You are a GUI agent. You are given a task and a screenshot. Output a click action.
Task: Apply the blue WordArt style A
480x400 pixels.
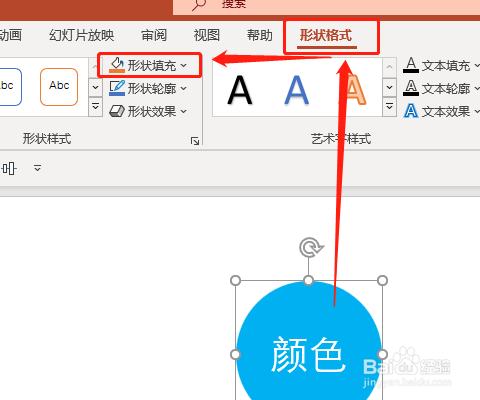[297, 91]
